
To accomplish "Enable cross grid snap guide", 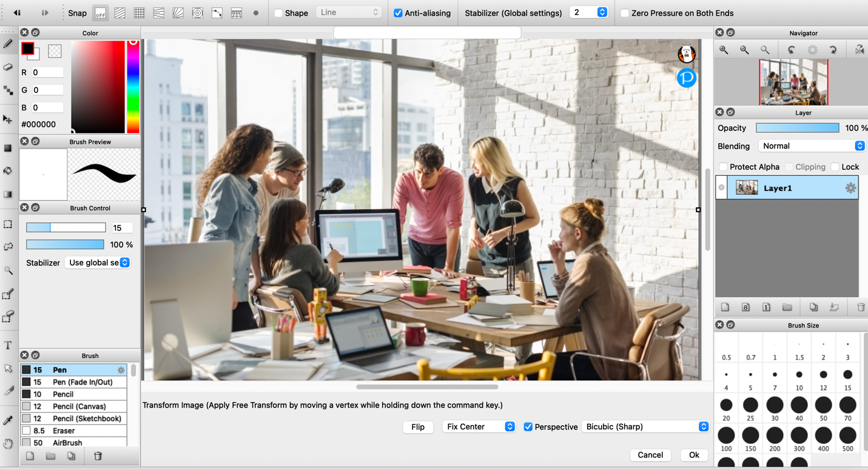I will pyautogui.click(x=139, y=13).
